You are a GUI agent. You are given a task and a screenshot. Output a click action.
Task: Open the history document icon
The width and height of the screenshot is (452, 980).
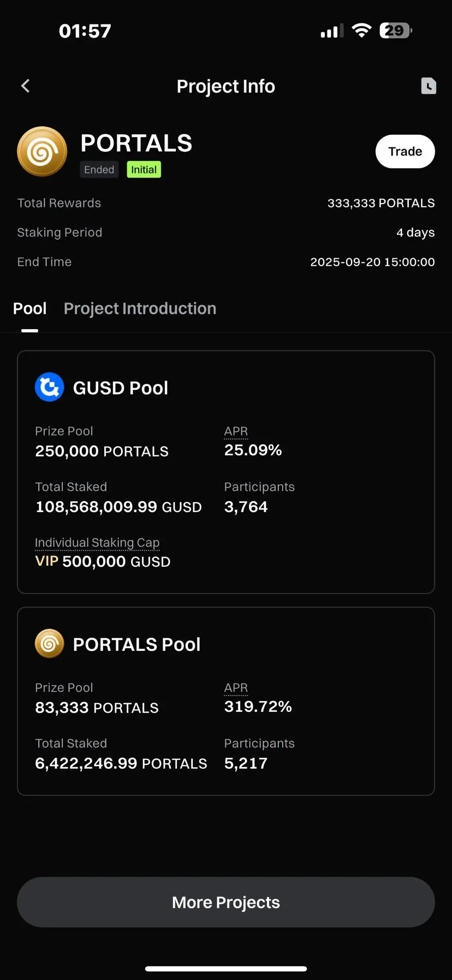[429, 86]
